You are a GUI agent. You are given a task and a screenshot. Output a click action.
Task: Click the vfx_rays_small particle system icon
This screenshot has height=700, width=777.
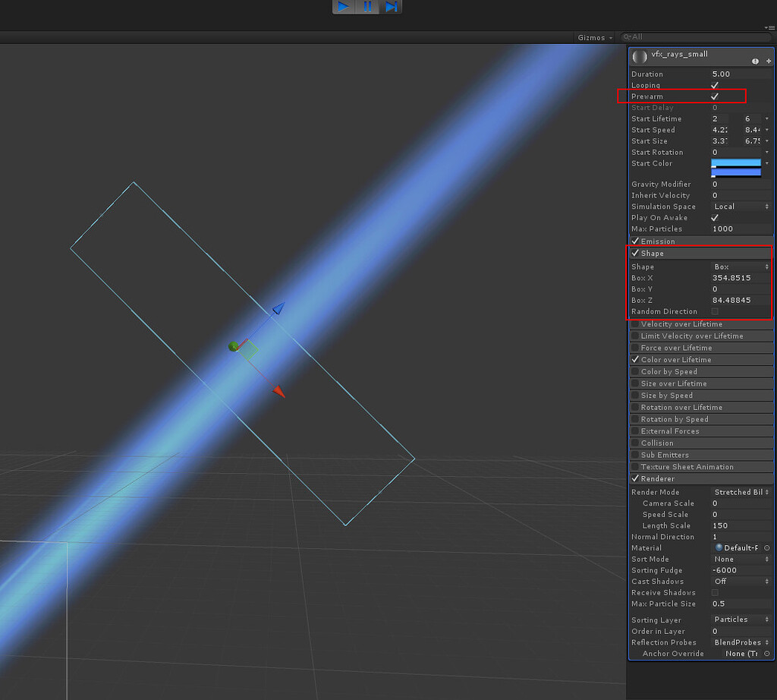(639, 55)
